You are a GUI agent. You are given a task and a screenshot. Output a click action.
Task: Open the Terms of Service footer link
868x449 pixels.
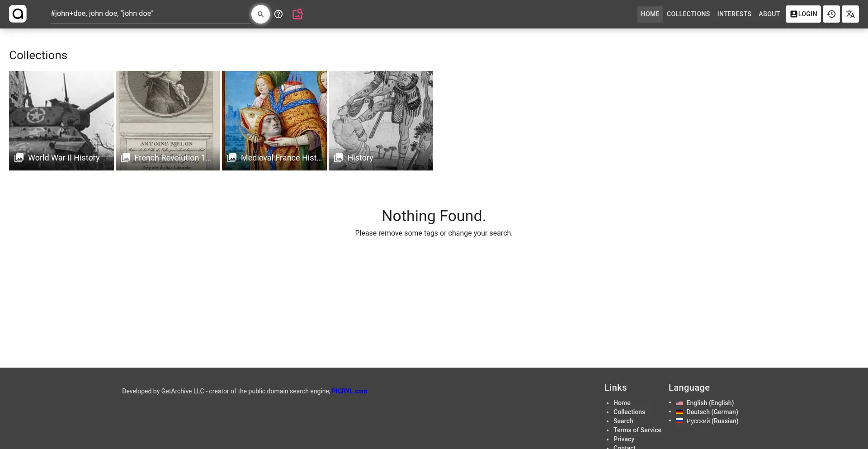point(637,430)
